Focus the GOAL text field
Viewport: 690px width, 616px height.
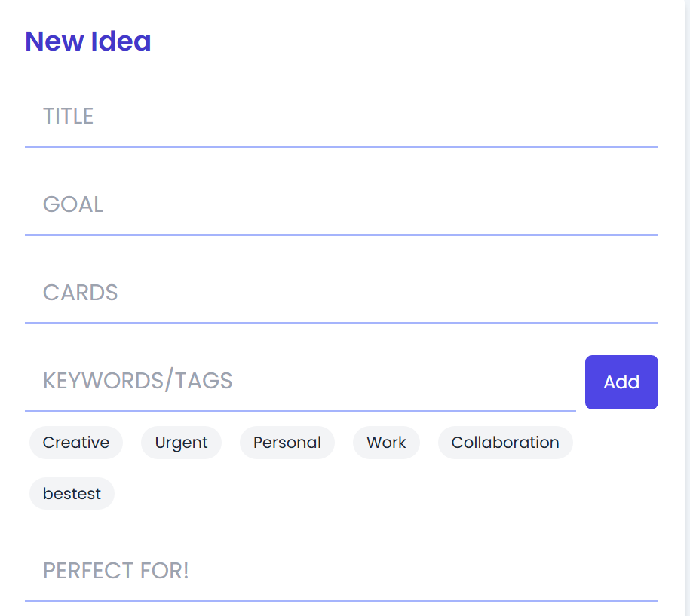pyautogui.click(x=341, y=205)
